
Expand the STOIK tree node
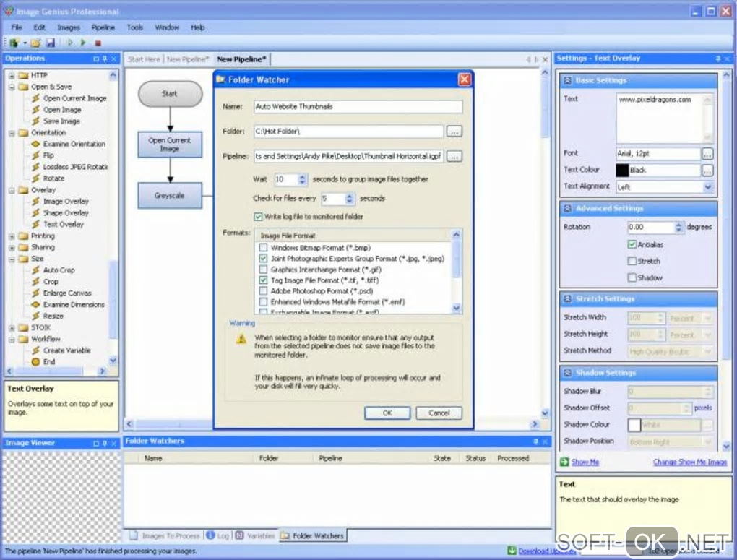[12, 328]
